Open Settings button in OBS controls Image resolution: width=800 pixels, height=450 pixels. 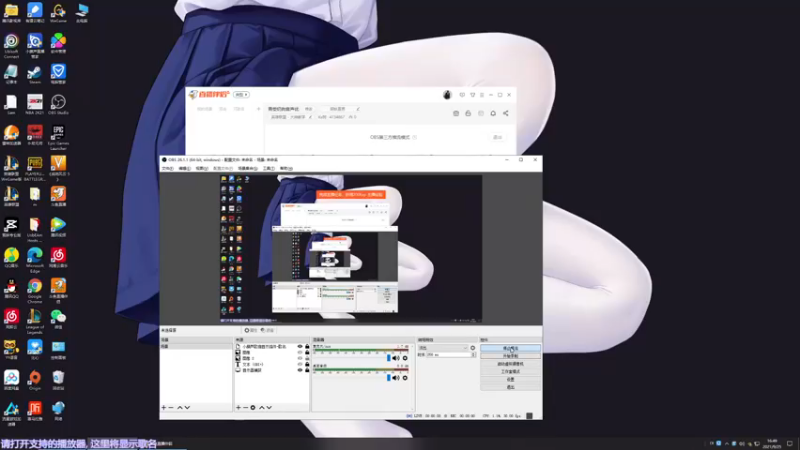[510, 380]
